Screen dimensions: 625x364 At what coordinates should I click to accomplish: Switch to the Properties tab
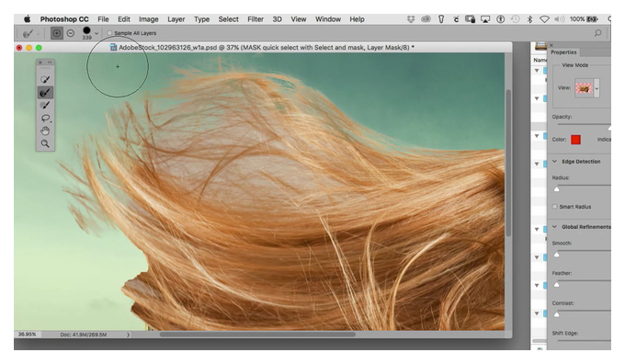click(x=563, y=52)
